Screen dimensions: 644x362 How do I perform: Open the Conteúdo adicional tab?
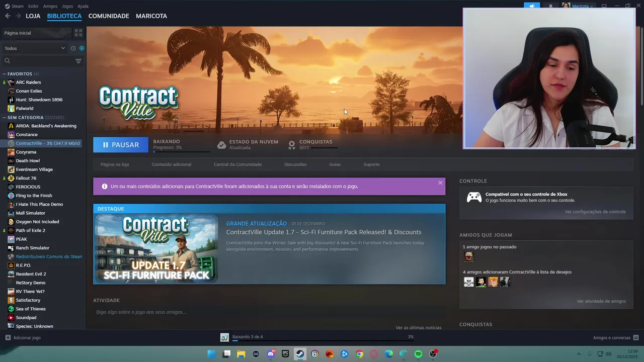[x=172, y=164]
